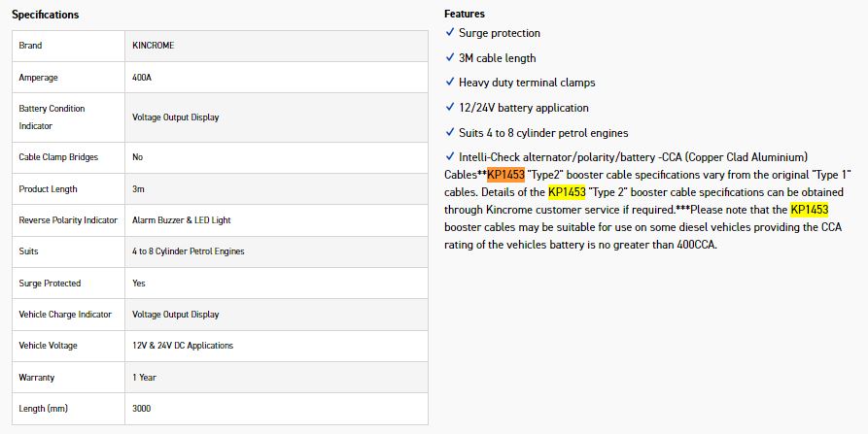Click the KINCROME brand value
This screenshot has height=434, width=868.
click(x=155, y=46)
